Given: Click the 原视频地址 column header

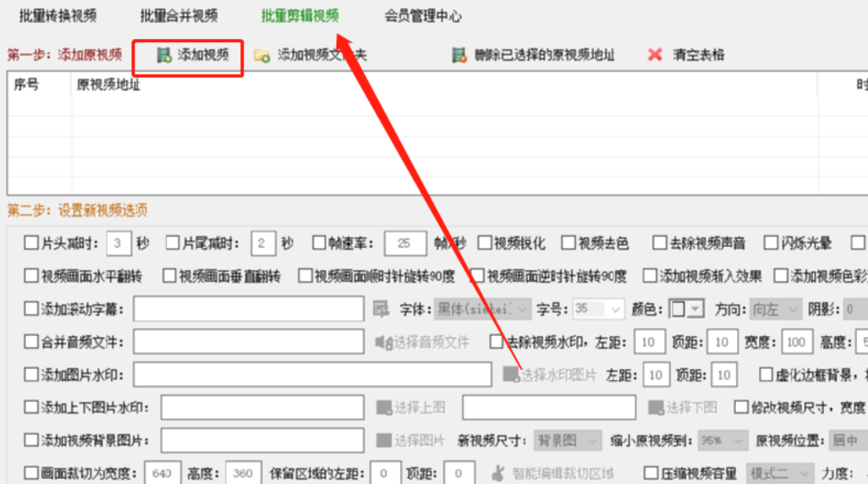Looking at the screenshot, I should coord(108,85).
